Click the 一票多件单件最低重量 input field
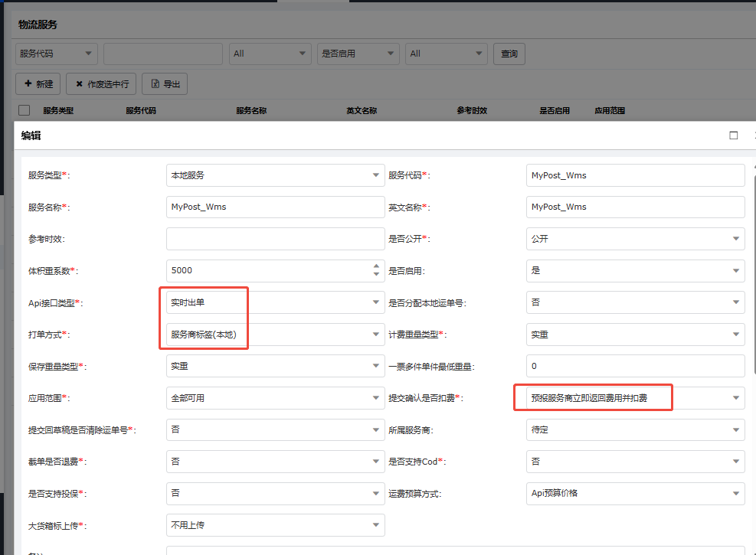Image resolution: width=756 pixels, height=555 pixels. click(636, 366)
